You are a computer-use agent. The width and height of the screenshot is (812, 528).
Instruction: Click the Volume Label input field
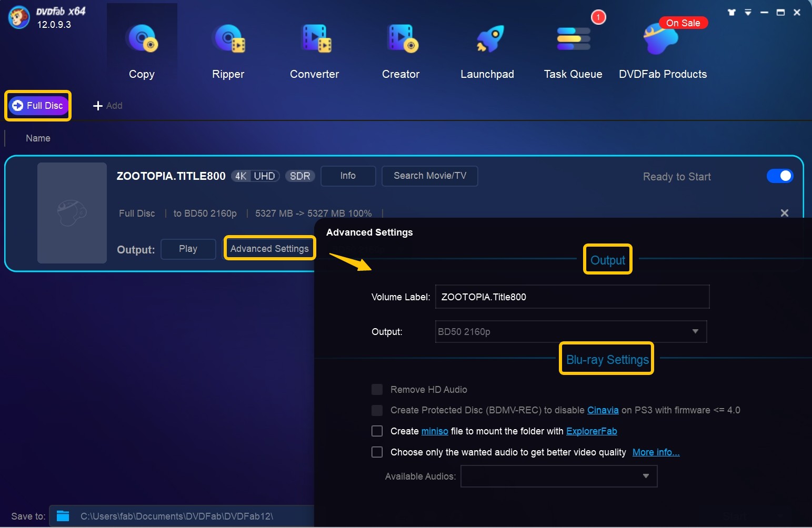pos(572,297)
